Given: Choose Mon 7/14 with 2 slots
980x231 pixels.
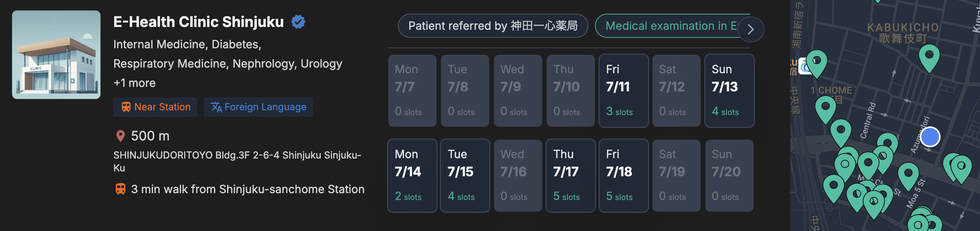Looking at the screenshot, I should (x=412, y=175).
